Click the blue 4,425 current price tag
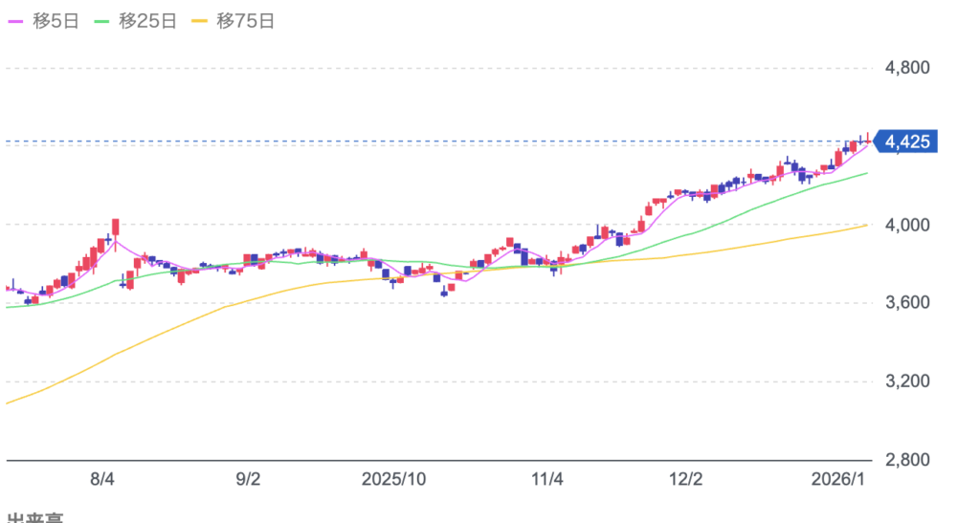The image size is (980, 523). click(x=908, y=142)
